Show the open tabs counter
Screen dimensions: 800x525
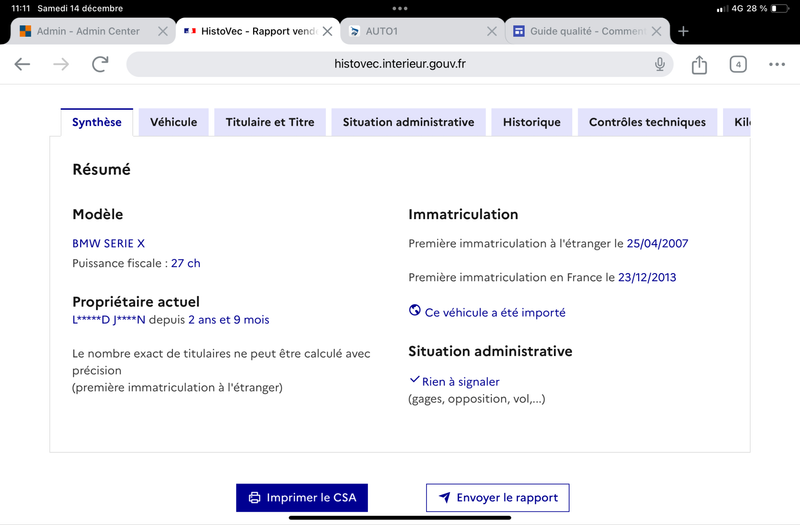738,64
